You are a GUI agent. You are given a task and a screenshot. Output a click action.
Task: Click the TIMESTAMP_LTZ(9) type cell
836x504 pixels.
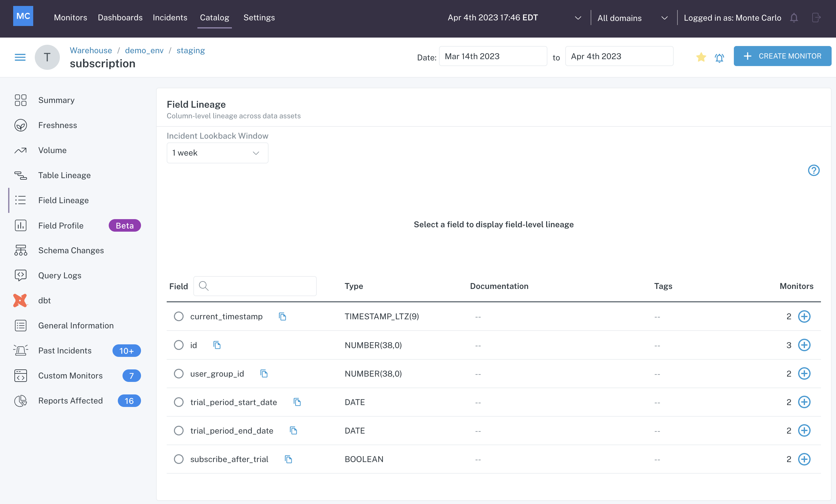click(x=382, y=316)
